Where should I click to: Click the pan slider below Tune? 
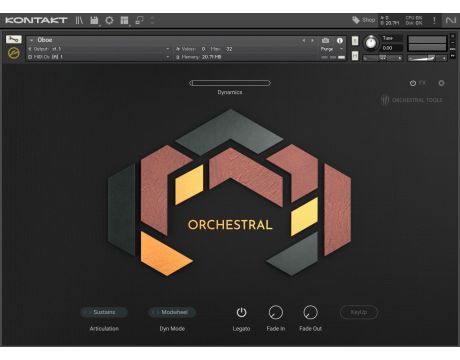click(x=382, y=58)
